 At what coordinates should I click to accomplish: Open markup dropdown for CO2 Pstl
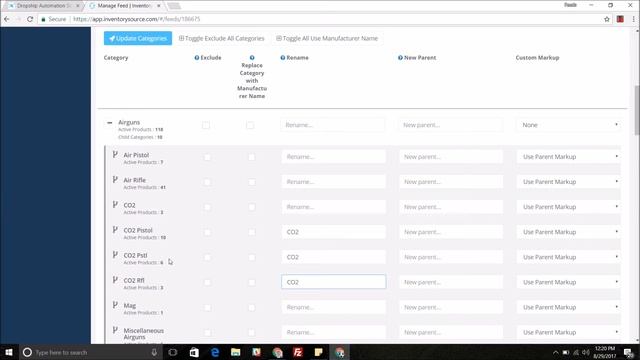tap(569, 257)
